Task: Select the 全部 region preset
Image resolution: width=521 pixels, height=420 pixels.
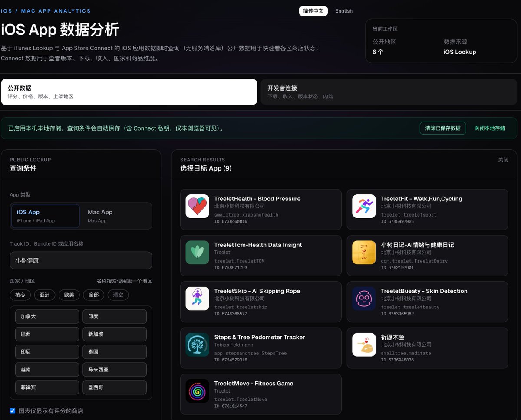Action: [94, 295]
